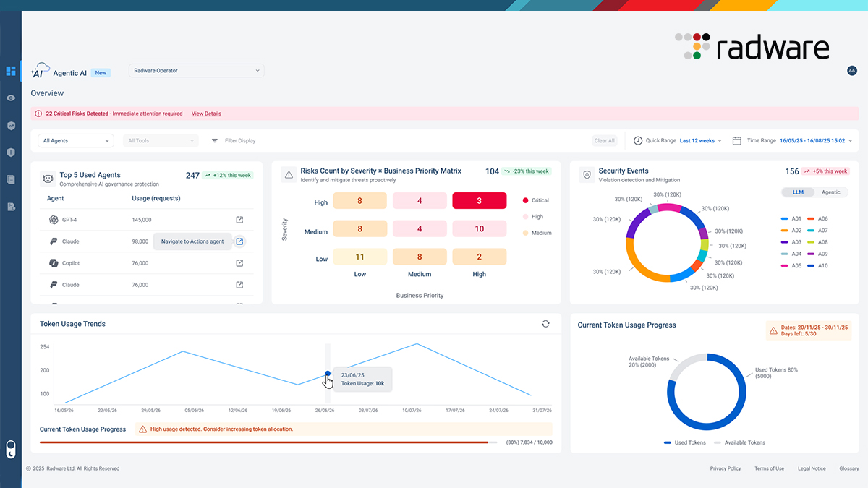868x488 pixels.
Task: Open the Glossary link
Action: tap(849, 468)
